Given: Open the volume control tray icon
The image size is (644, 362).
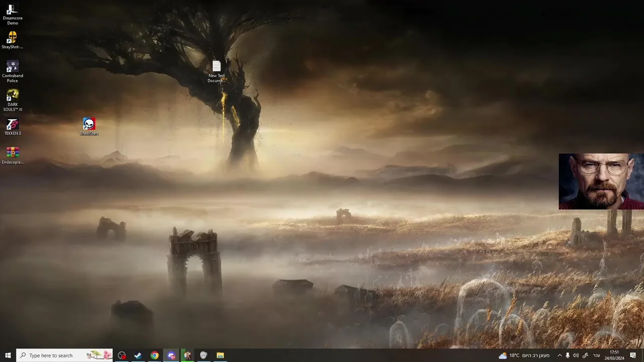Looking at the screenshot, I should point(576,355).
